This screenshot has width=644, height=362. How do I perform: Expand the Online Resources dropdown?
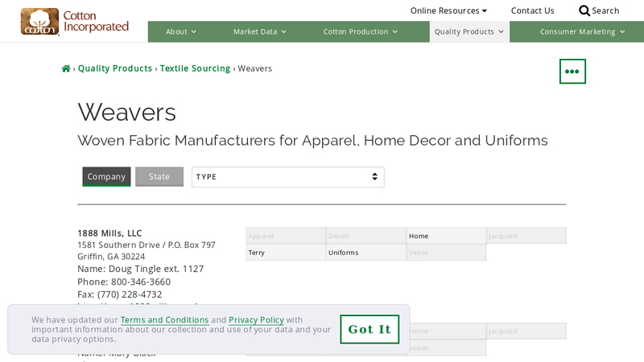coord(448,11)
